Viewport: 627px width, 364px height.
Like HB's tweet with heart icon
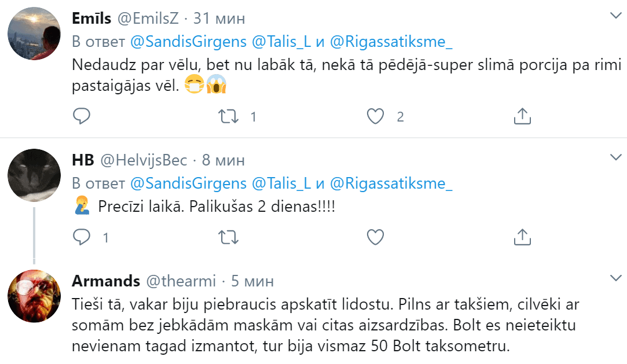376,237
